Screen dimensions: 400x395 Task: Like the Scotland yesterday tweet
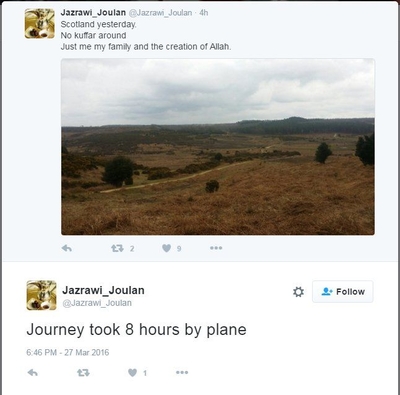pos(166,248)
